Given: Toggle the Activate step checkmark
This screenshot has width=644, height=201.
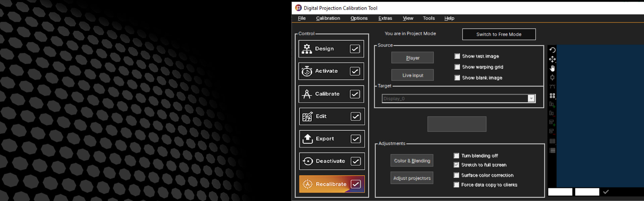Looking at the screenshot, I should [355, 71].
